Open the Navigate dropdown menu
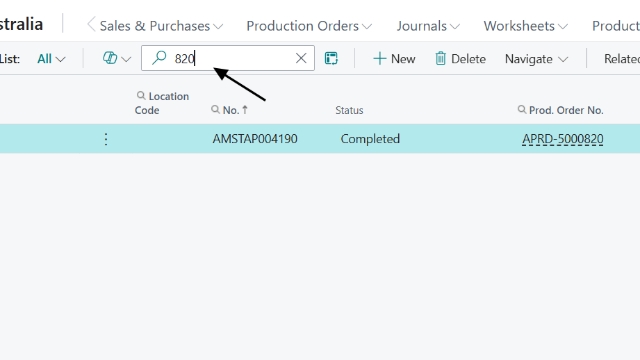The width and height of the screenshot is (640, 360). [x=536, y=59]
